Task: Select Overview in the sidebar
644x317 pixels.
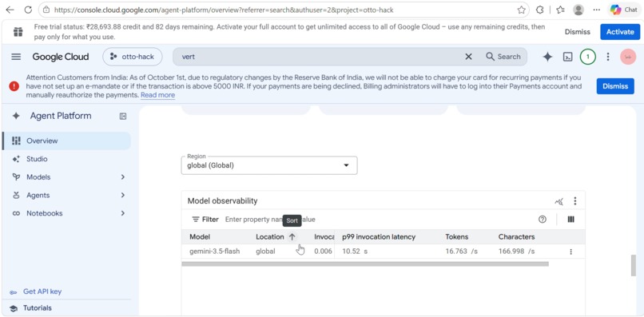Action: pyautogui.click(x=66, y=141)
